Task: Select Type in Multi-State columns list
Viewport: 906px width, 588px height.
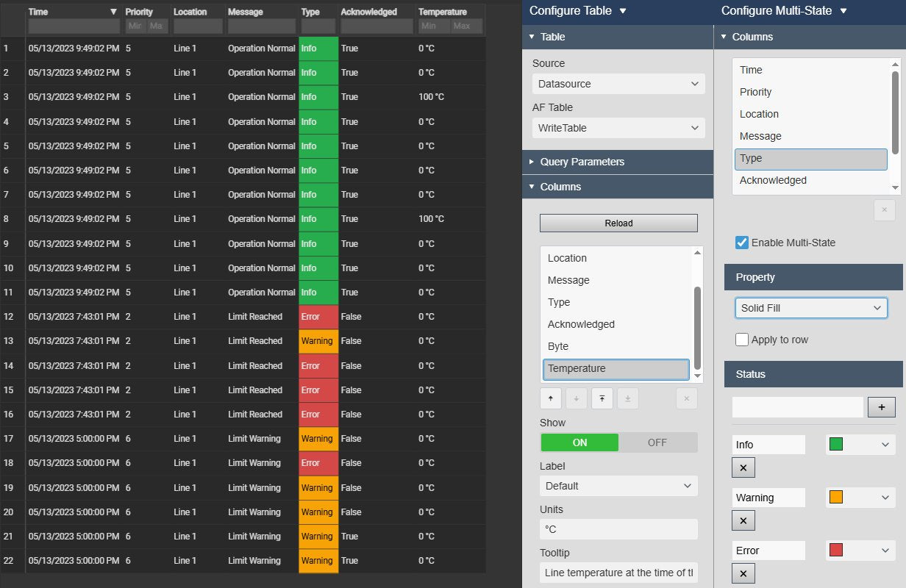Action: tap(811, 158)
